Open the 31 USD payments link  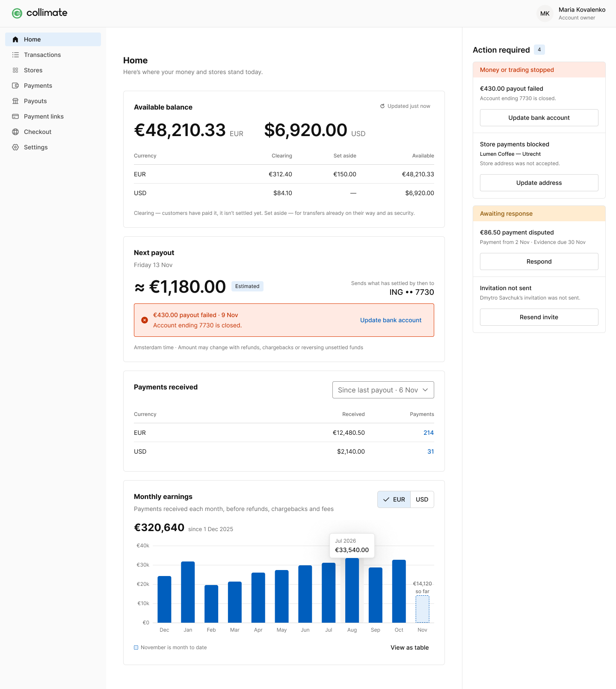tap(431, 451)
